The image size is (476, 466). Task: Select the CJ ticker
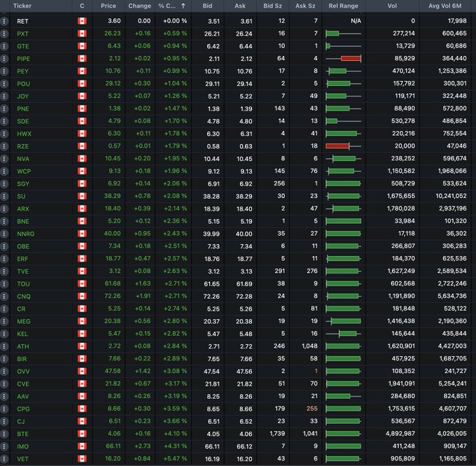pyautogui.click(x=21, y=421)
